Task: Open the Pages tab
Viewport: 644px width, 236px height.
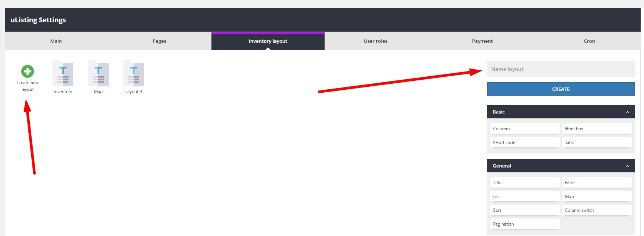Action: [x=159, y=41]
